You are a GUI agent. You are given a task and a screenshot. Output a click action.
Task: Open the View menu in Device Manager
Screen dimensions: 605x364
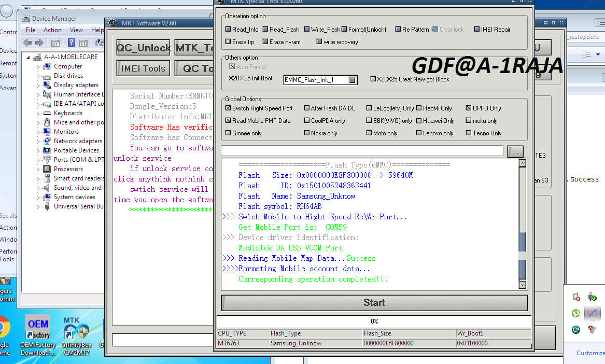click(x=76, y=30)
